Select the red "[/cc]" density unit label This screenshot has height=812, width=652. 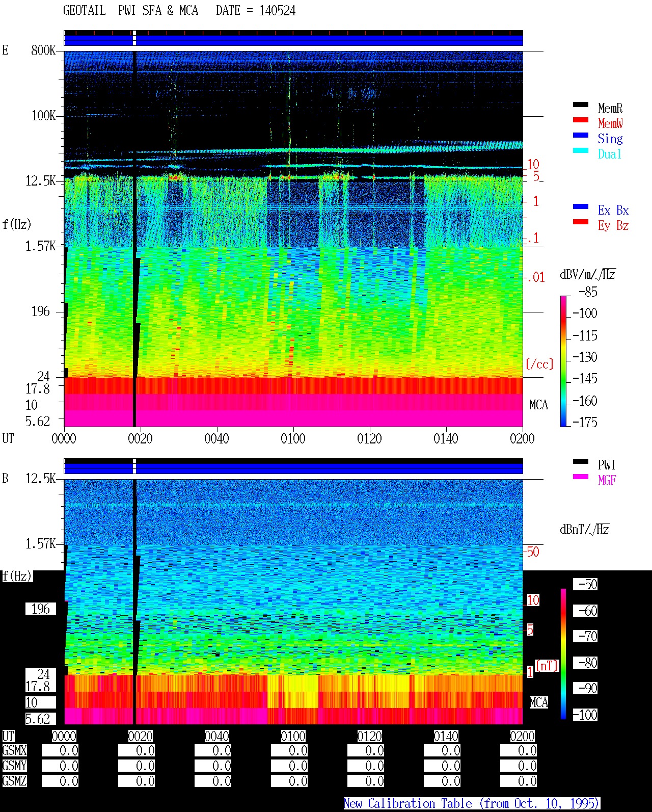point(539,364)
